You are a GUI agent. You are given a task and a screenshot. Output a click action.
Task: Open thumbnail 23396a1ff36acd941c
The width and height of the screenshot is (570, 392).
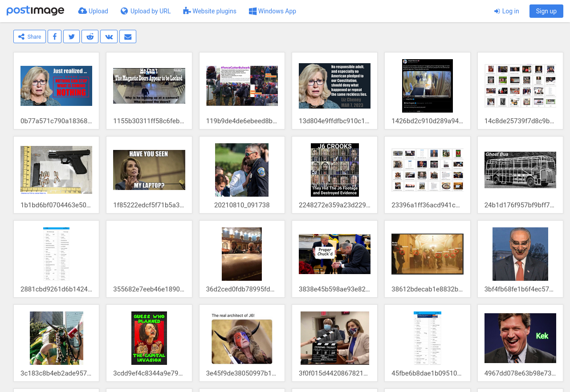point(427,170)
